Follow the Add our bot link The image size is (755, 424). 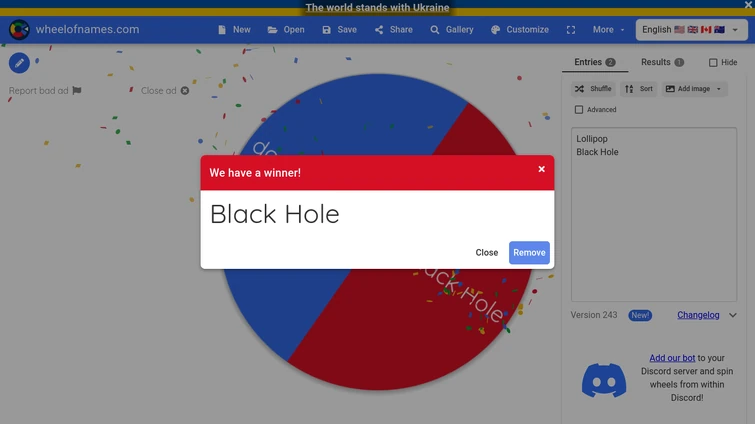coord(672,358)
